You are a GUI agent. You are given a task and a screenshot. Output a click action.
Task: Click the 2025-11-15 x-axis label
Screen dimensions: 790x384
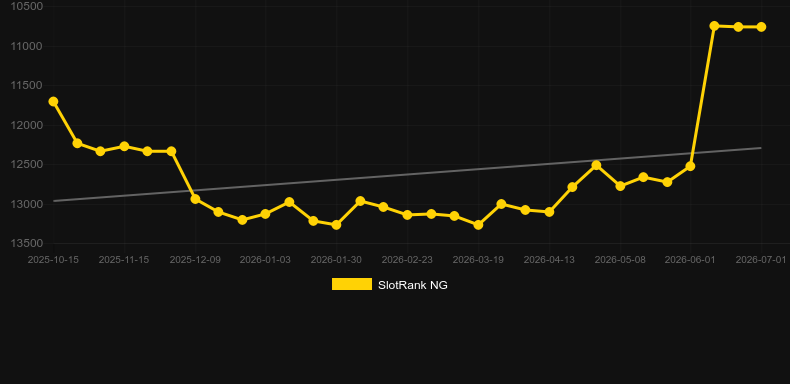(x=124, y=260)
